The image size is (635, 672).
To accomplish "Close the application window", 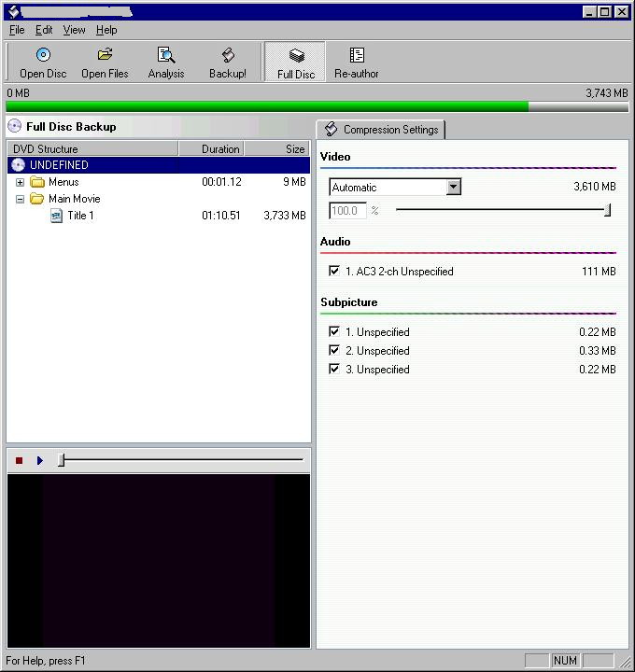I will [622, 11].
